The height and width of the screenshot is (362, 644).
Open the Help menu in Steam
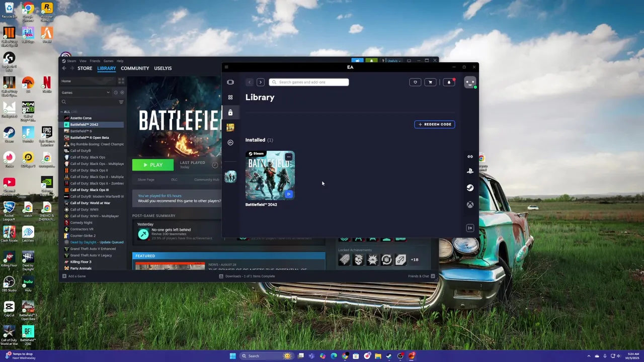click(x=120, y=61)
